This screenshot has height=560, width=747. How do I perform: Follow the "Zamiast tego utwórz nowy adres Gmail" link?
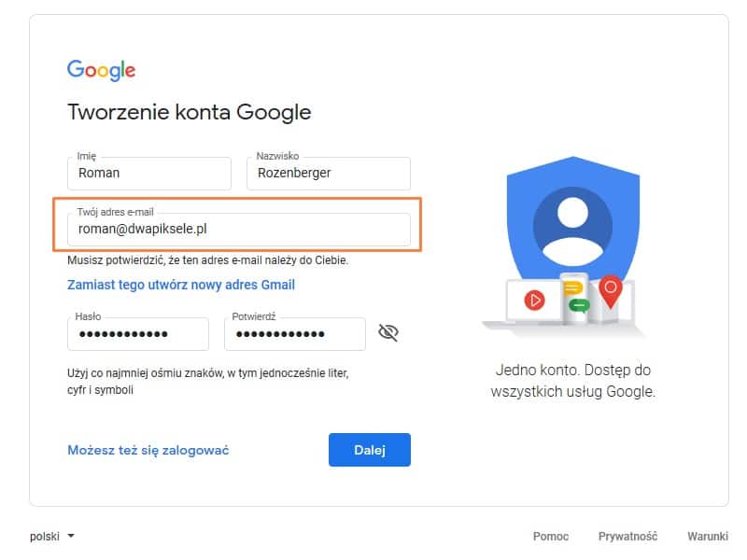point(181,285)
